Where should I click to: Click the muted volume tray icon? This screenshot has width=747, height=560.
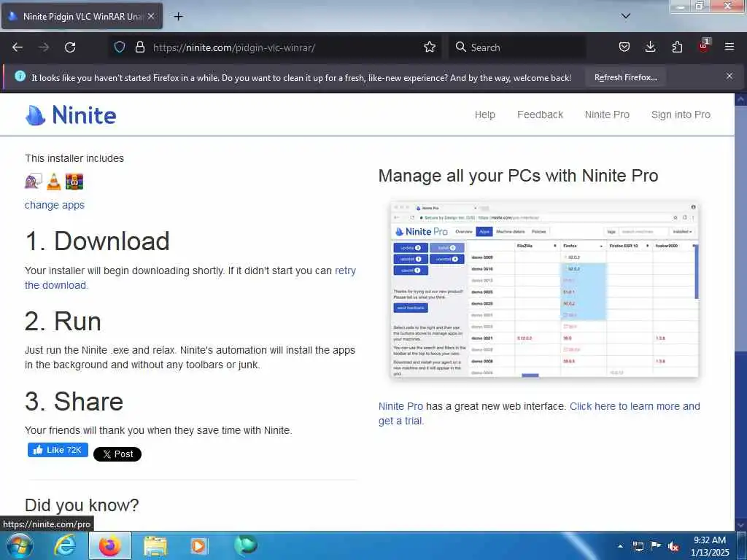pos(673,547)
